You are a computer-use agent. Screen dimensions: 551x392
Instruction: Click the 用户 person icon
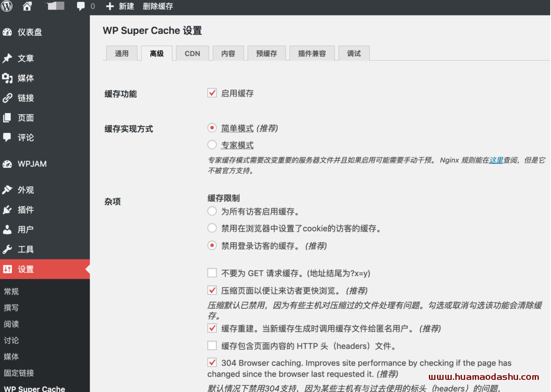(x=7, y=229)
